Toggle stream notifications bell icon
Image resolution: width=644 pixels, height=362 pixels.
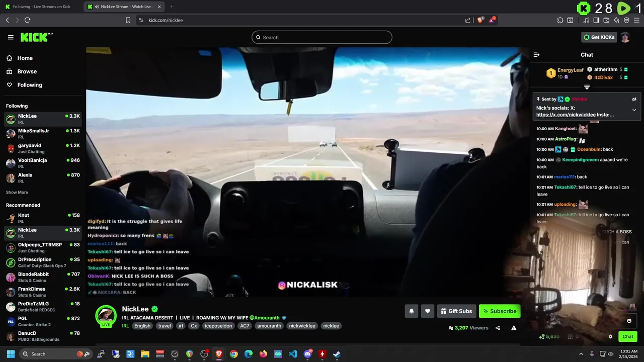tap(411, 311)
